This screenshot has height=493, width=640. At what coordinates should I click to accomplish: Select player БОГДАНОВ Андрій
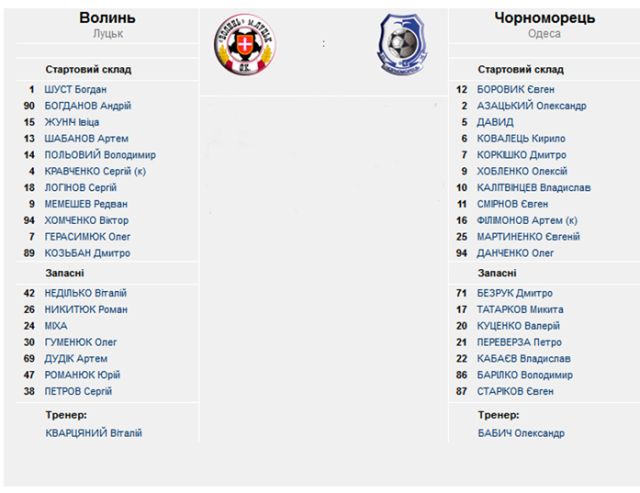[x=88, y=106]
